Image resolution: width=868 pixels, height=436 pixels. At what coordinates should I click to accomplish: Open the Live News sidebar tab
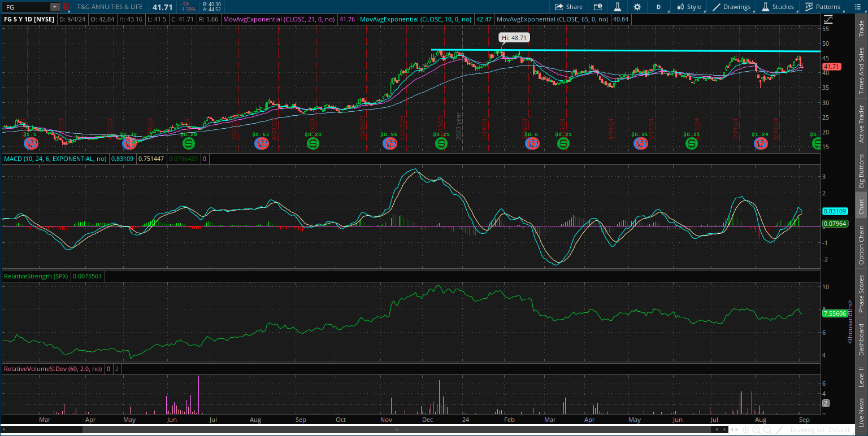click(x=861, y=412)
